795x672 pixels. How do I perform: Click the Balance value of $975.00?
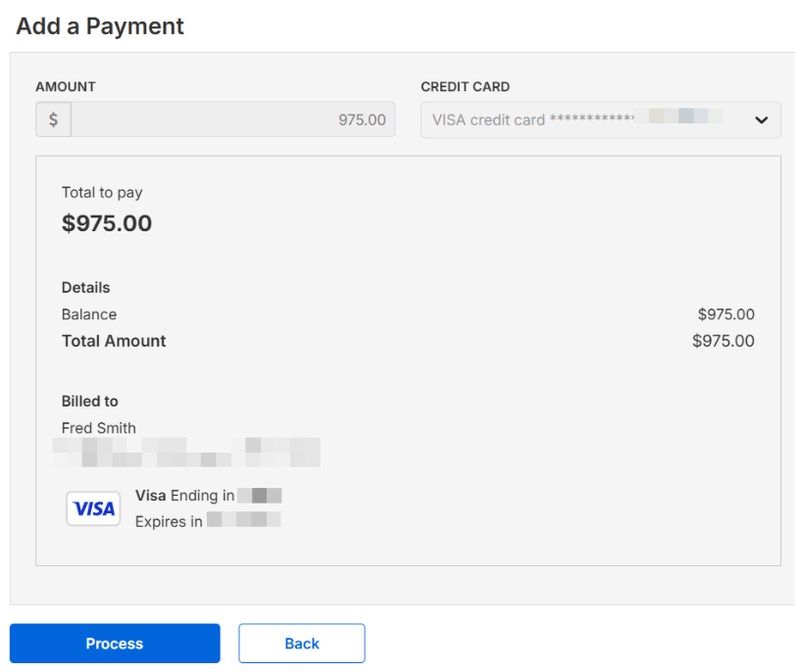click(725, 314)
